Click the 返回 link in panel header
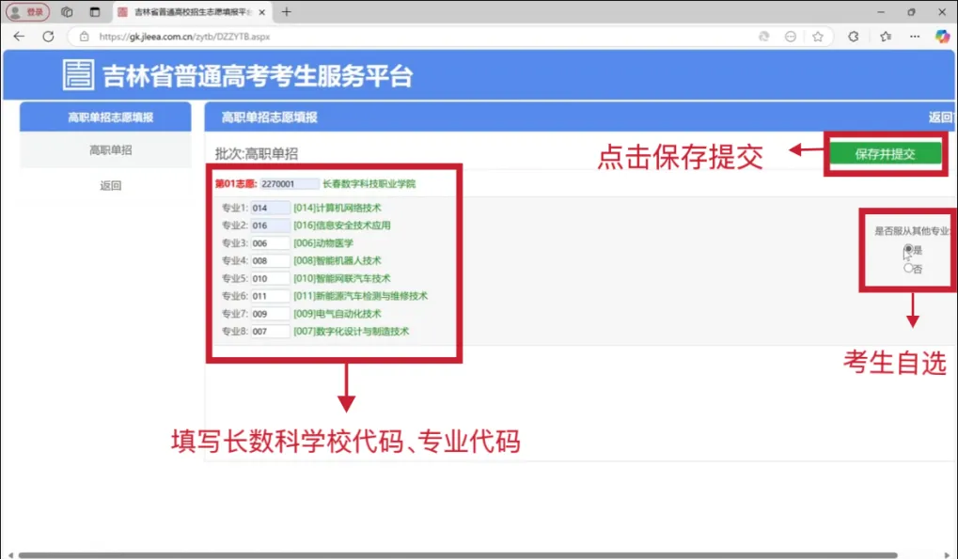The width and height of the screenshot is (958, 560). 940,117
